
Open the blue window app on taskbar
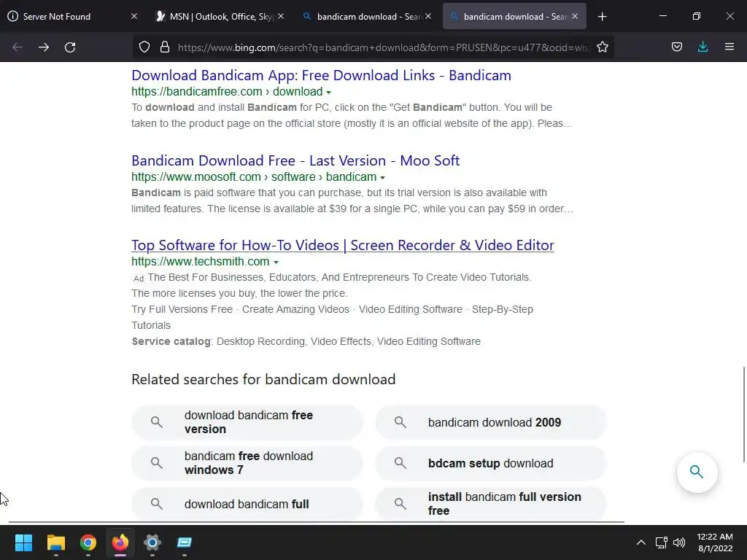coord(185,542)
